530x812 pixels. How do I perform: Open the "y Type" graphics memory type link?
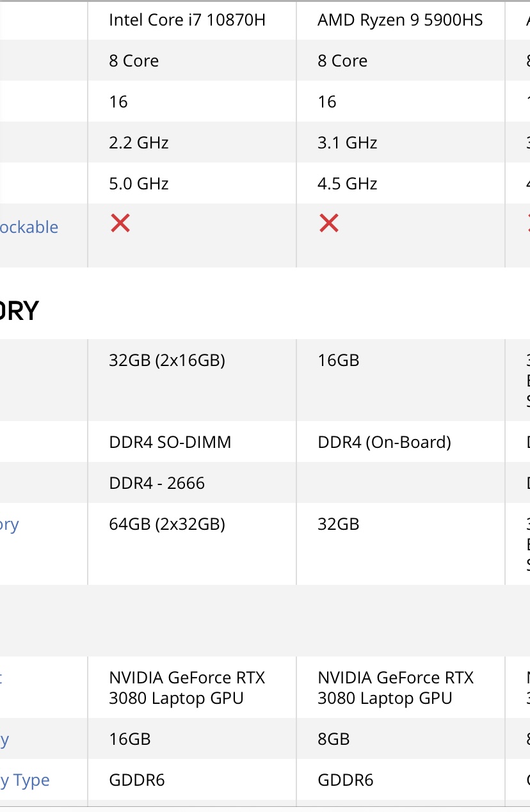[x=25, y=781]
